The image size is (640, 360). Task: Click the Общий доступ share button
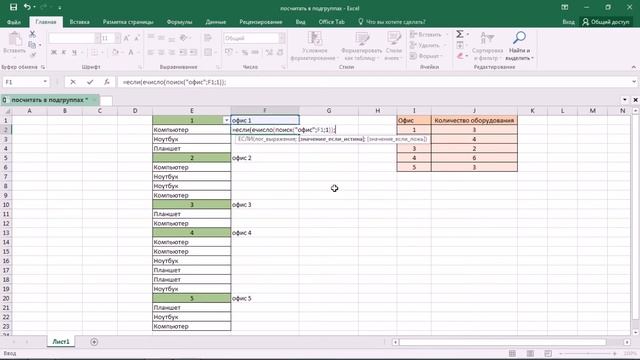click(x=606, y=22)
